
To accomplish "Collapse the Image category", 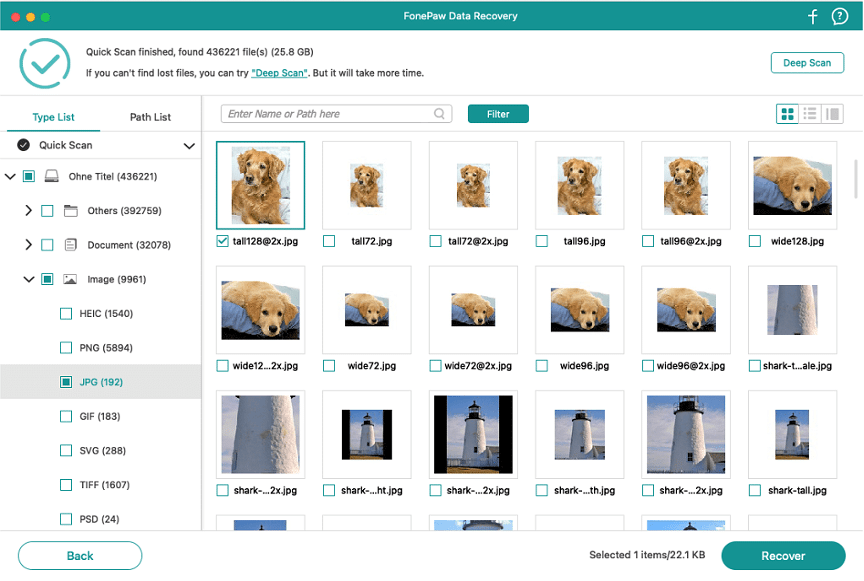I will pyautogui.click(x=29, y=279).
